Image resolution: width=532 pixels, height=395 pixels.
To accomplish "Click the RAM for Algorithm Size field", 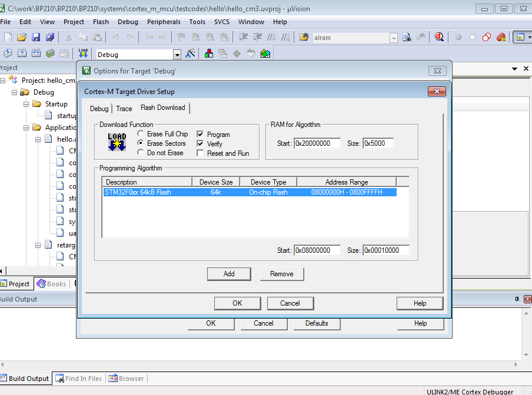I will coord(378,143).
